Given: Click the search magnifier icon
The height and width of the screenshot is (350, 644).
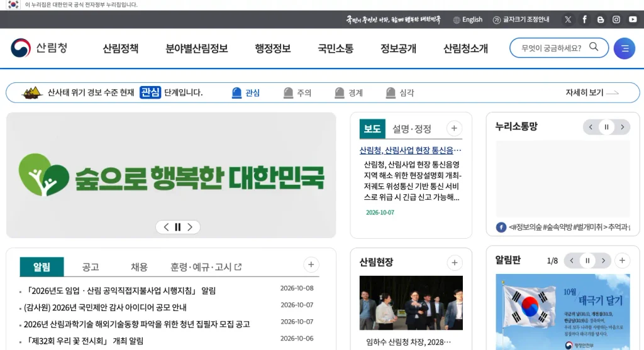Looking at the screenshot, I should coord(594,46).
